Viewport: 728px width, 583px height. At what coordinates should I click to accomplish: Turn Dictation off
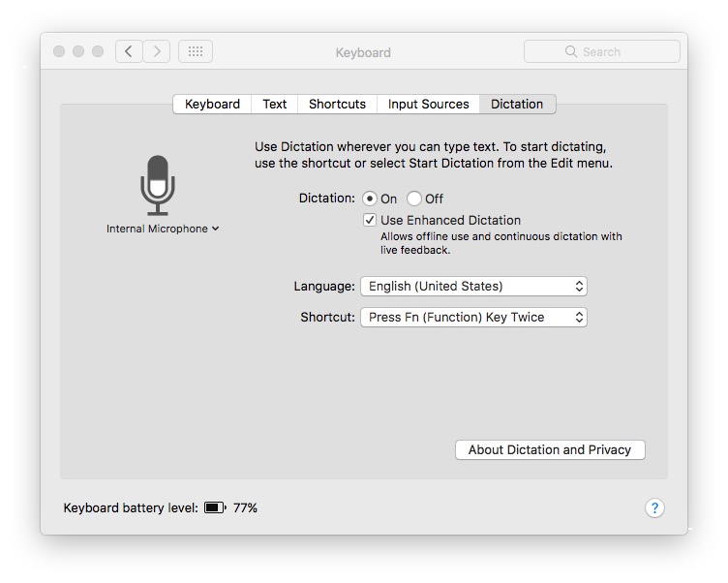click(x=414, y=199)
